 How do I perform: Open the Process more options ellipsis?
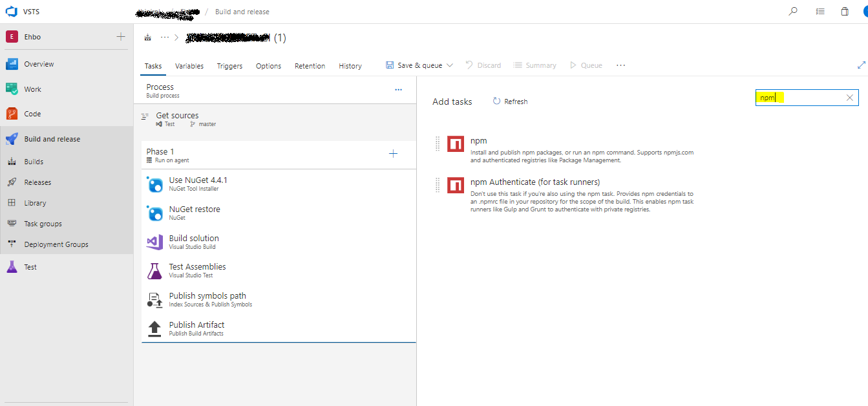tap(398, 90)
